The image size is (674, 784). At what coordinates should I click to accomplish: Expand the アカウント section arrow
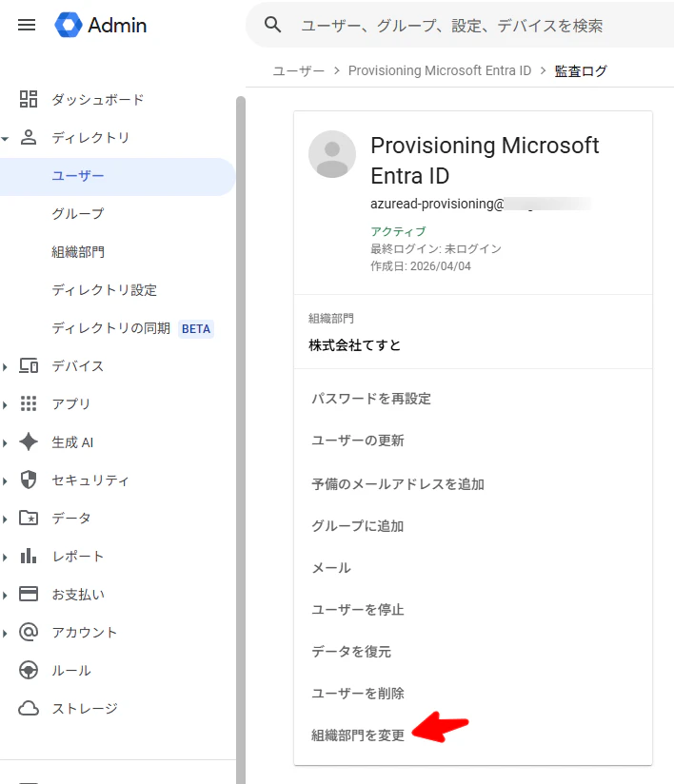pos(5,633)
